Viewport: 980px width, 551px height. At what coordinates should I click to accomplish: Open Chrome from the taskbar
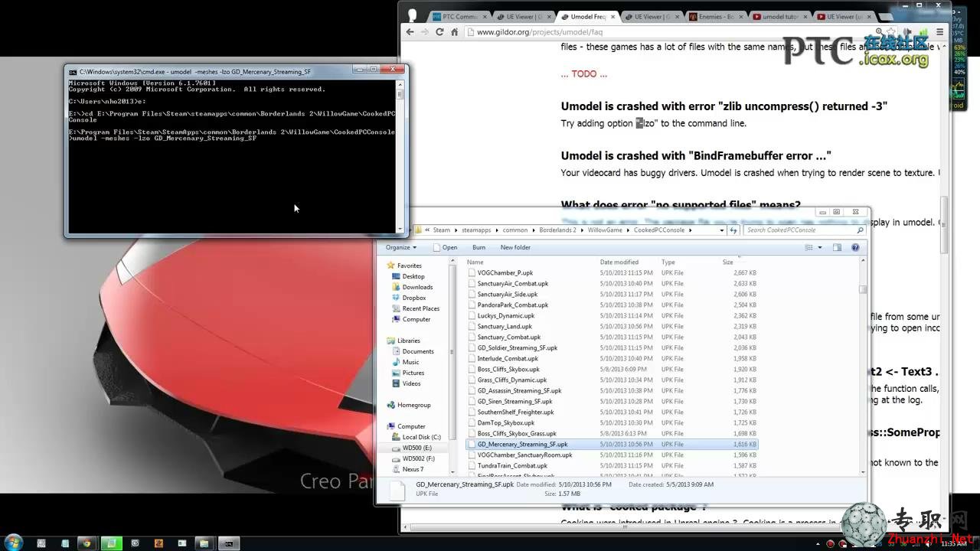87,543
